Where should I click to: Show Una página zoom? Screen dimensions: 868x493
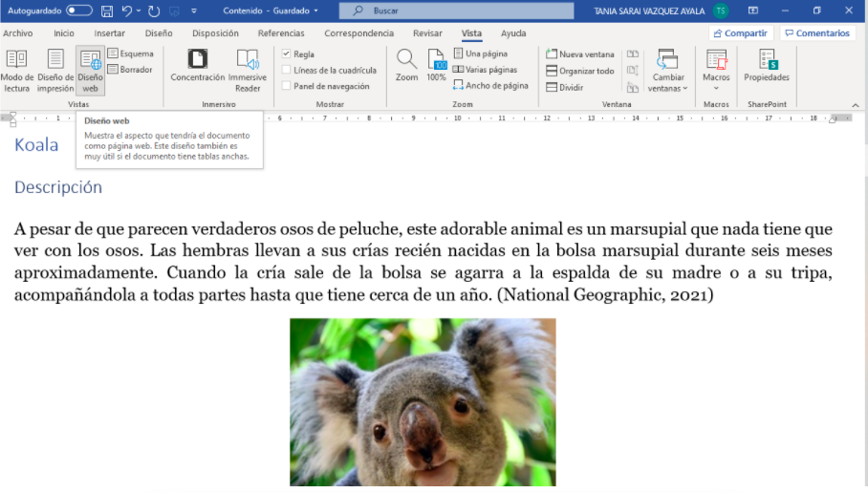click(x=481, y=54)
